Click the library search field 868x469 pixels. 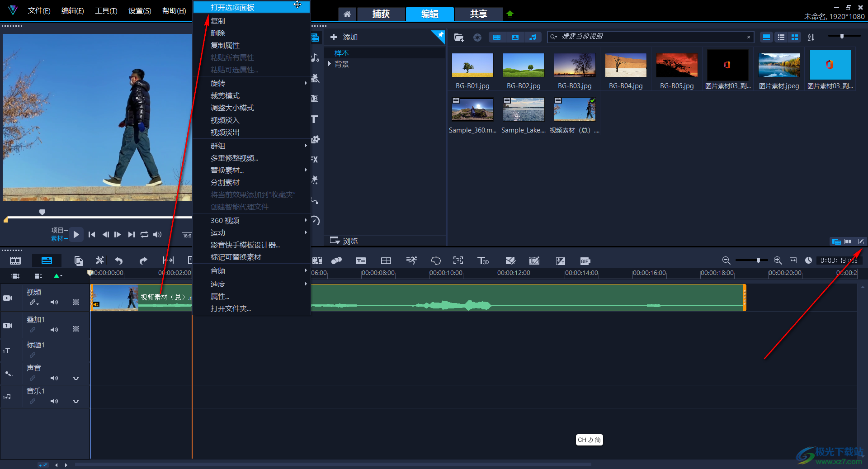650,37
